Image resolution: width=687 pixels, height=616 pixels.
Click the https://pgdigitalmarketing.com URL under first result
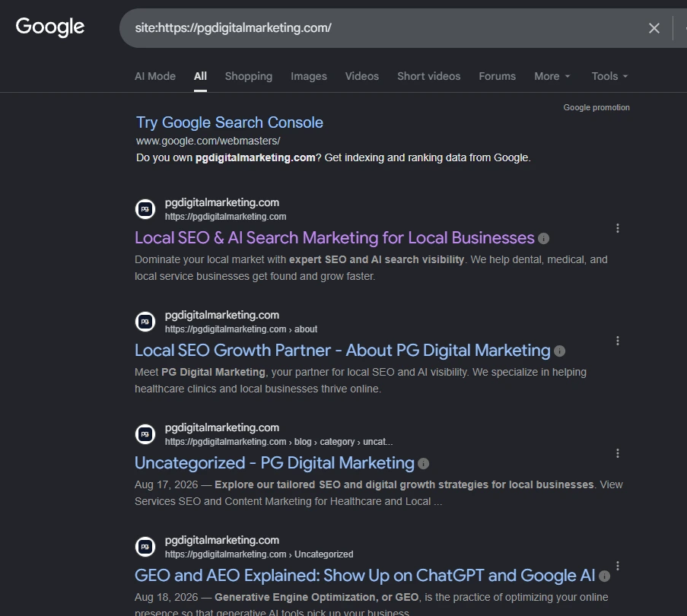(x=225, y=217)
